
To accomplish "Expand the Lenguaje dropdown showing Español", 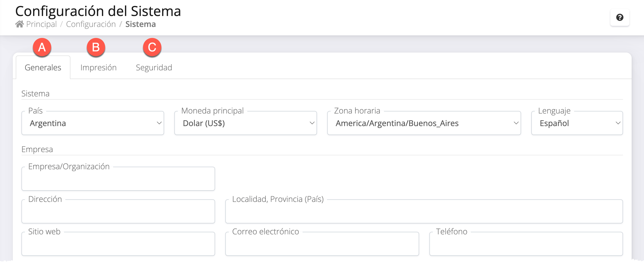I will coord(577,123).
